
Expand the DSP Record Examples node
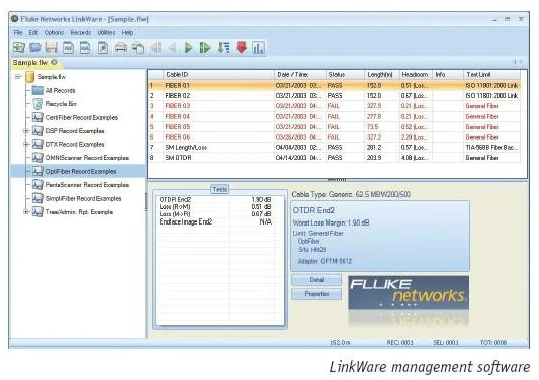pos(26,131)
